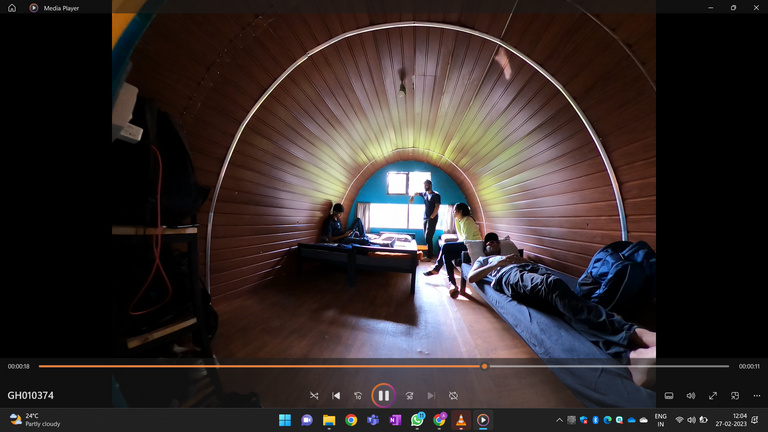Click the home icon in title bar
Viewport: 768px width, 432px height.
click(12, 8)
